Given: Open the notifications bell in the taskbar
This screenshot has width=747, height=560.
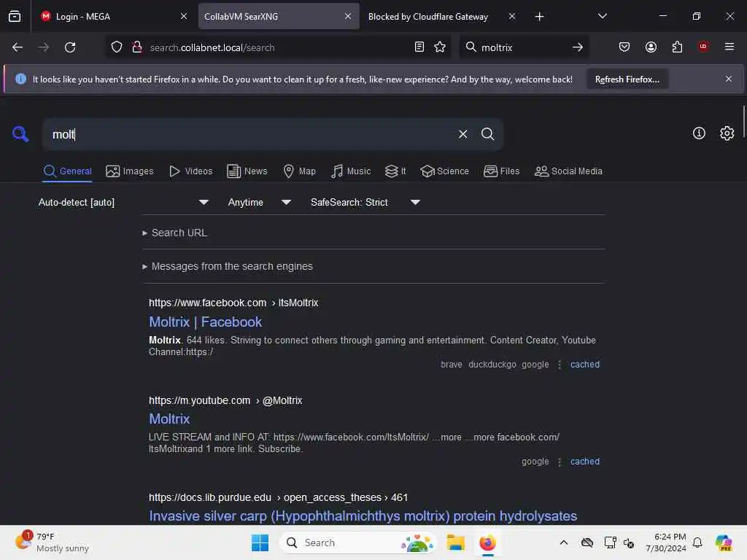Looking at the screenshot, I should pyautogui.click(x=697, y=542).
